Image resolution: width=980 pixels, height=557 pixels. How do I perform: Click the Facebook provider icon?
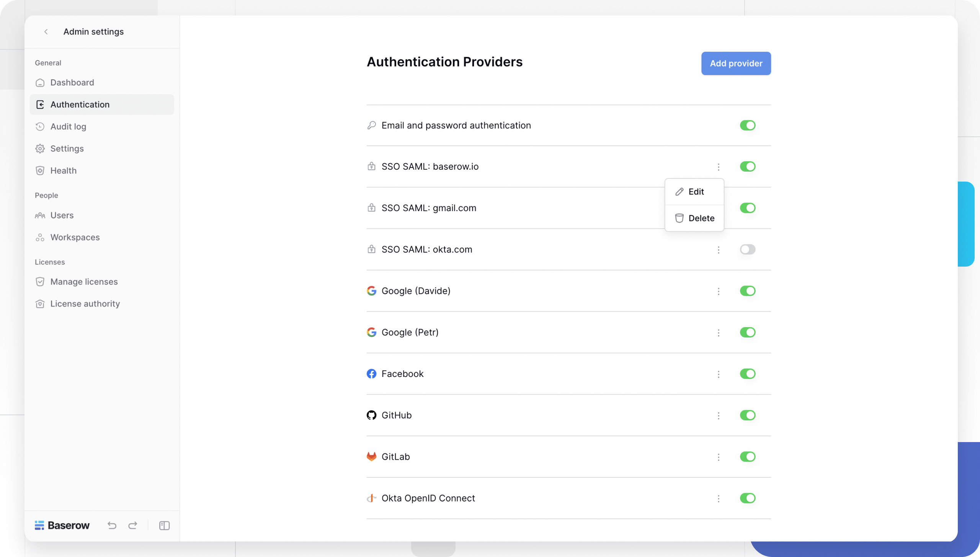coord(372,374)
